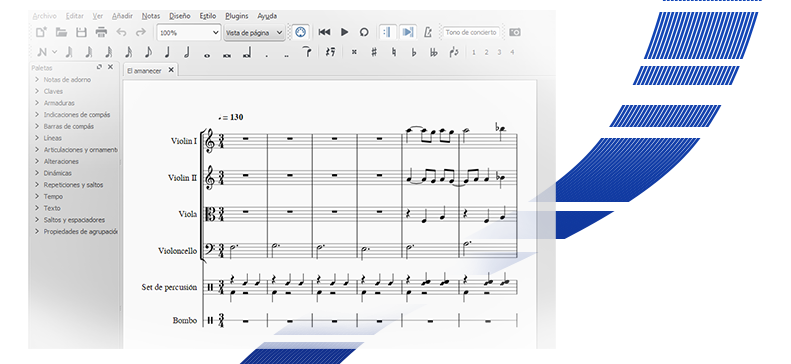
Task: Select the half note duration
Action: tap(186, 52)
